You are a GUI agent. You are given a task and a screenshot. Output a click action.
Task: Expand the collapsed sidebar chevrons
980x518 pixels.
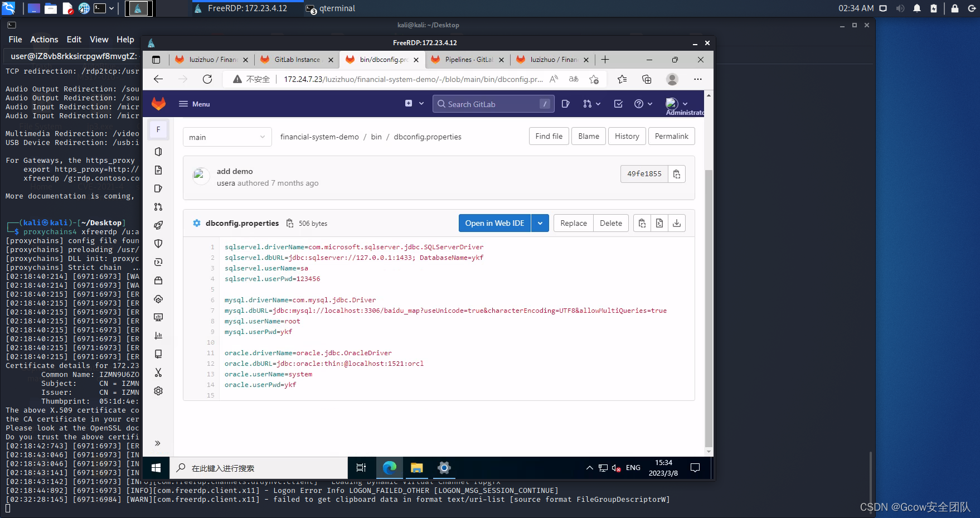tap(158, 443)
